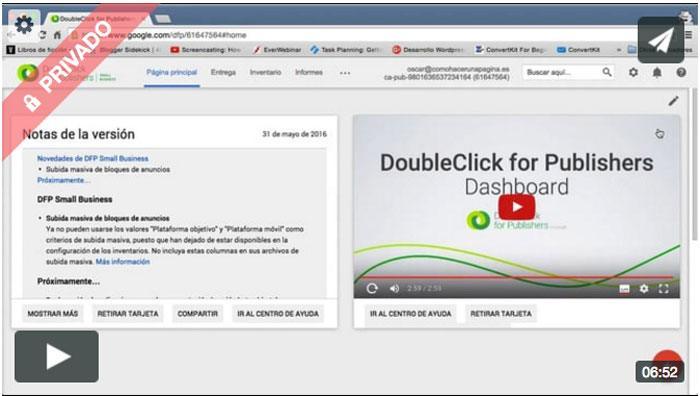Viewport: 700px width, 396px height.
Task: Mute the video with speaker icon
Action: pos(394,288)
